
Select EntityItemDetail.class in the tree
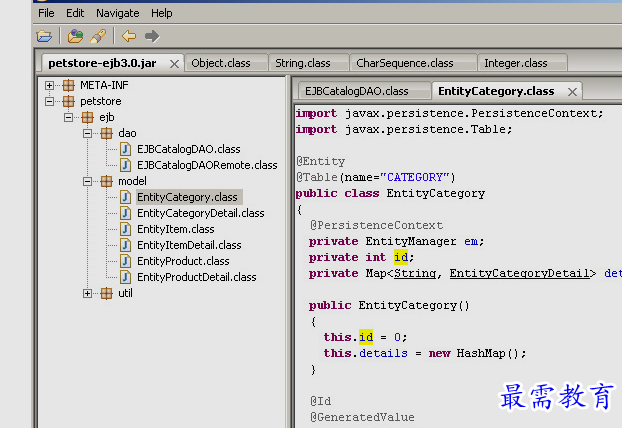(189, 245)
